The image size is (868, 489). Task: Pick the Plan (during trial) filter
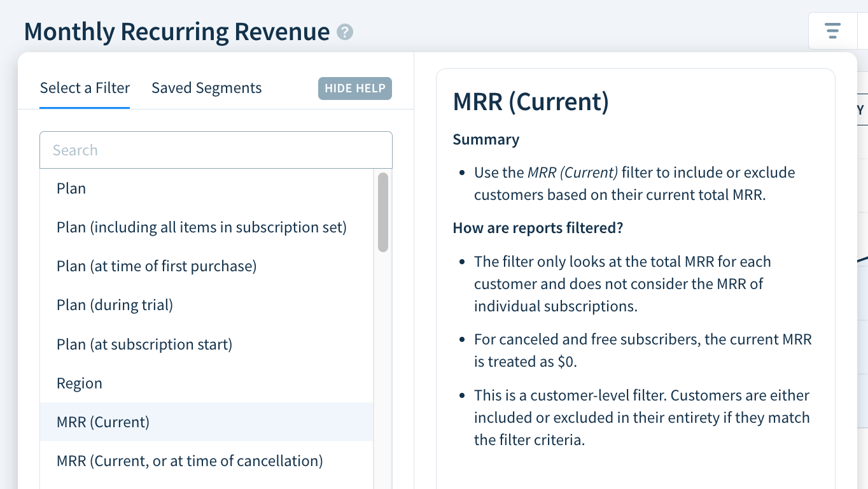115,304
